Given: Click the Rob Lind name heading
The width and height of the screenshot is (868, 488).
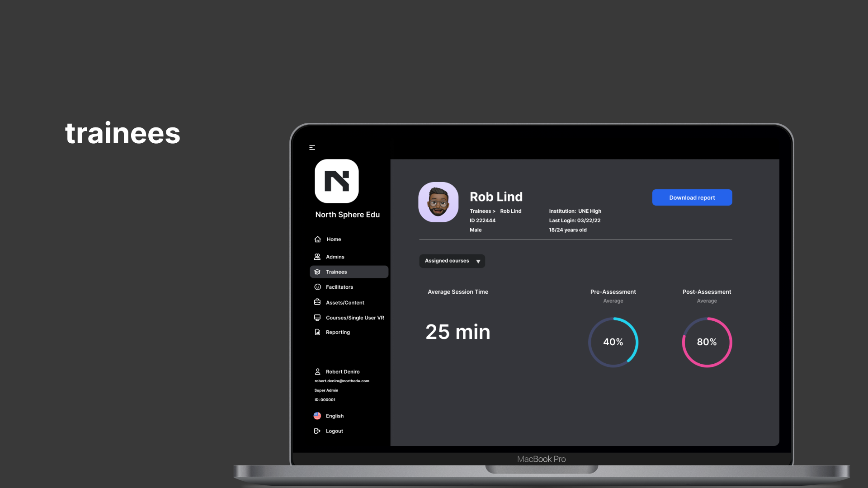Looking at the screenshot, I should (496, 197).
